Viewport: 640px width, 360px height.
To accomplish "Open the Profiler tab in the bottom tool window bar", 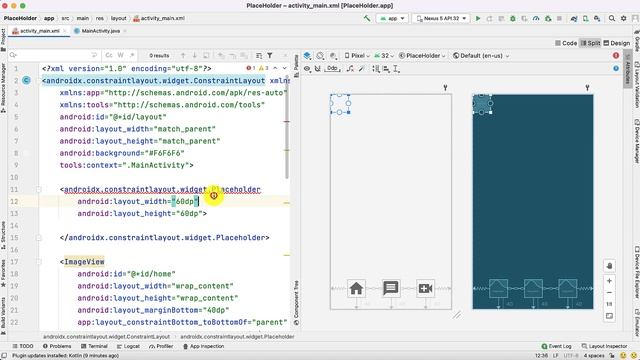I will (161, 346).
